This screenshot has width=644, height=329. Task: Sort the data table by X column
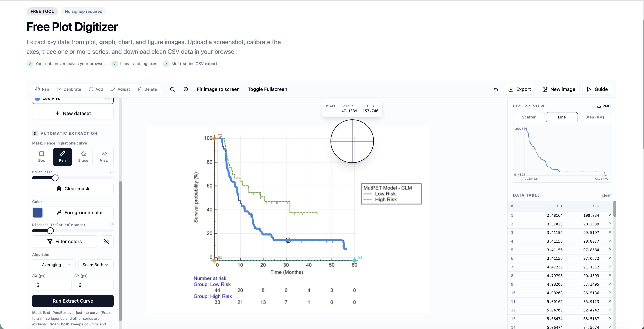tap(559, 206)
